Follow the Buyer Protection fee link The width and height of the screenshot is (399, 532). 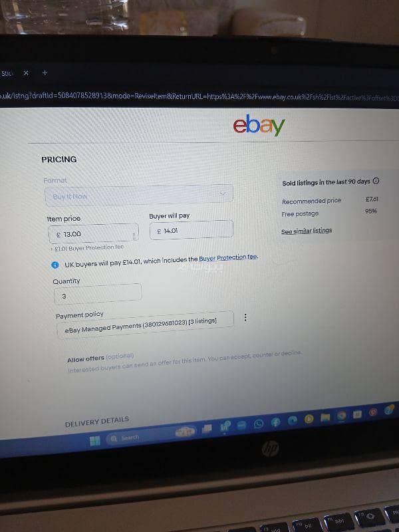[x=228, y=257]
